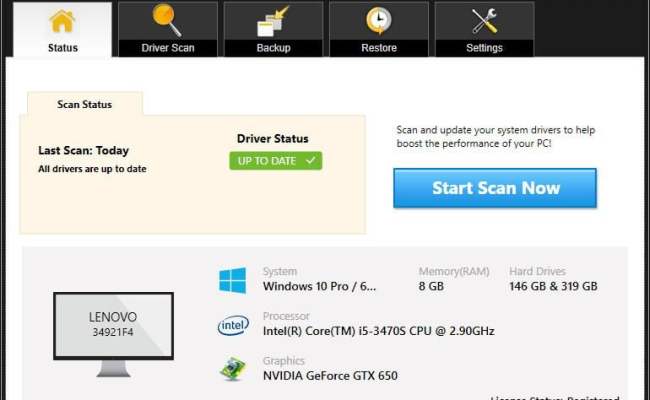
Task: Click the Memory(RAM) label
Action: coord(454,271)
